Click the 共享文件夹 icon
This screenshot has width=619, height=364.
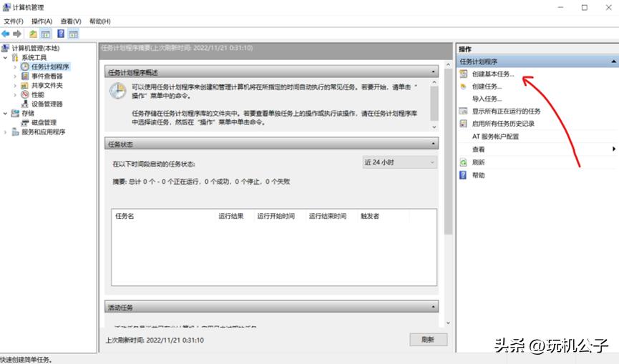(x=25, y=85)
